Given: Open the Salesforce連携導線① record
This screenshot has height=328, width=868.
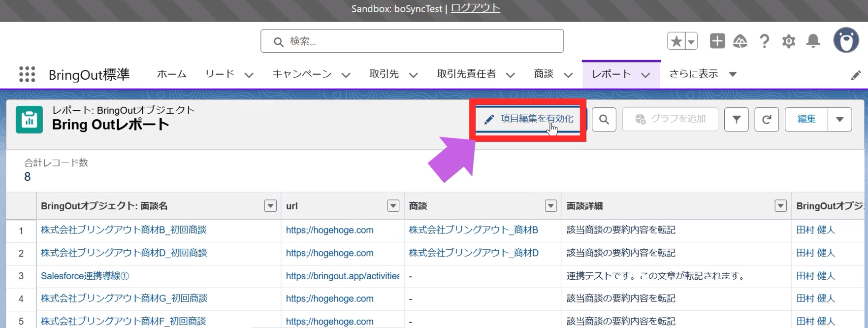Looking at the screenshot, I should tap(85, 276).
